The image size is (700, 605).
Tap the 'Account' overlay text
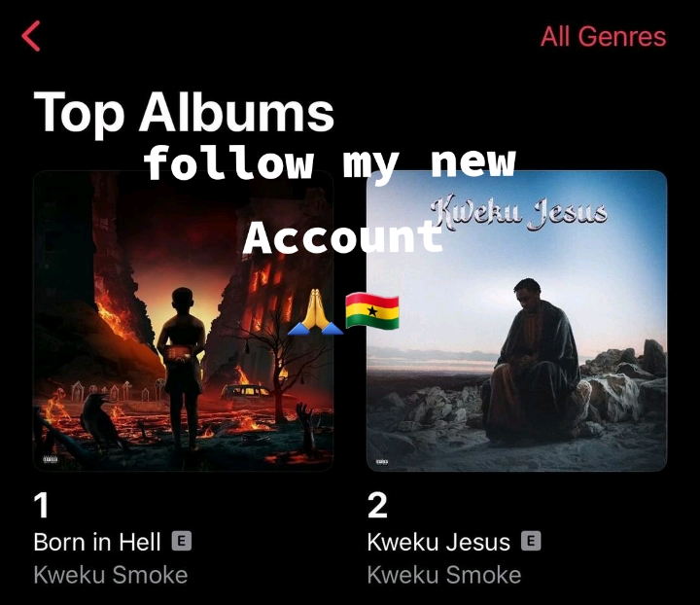pyautogui.click(x=343, y=237)
